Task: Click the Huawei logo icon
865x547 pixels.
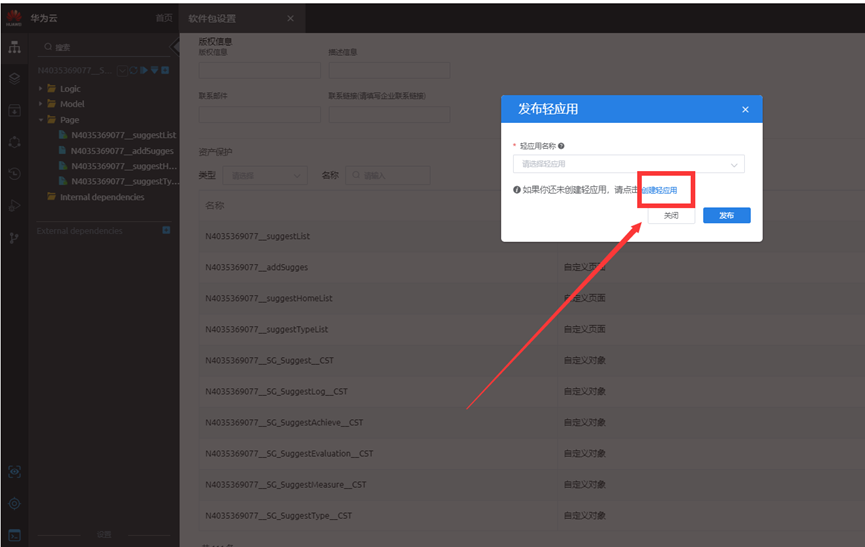Action: coord(14,18)
